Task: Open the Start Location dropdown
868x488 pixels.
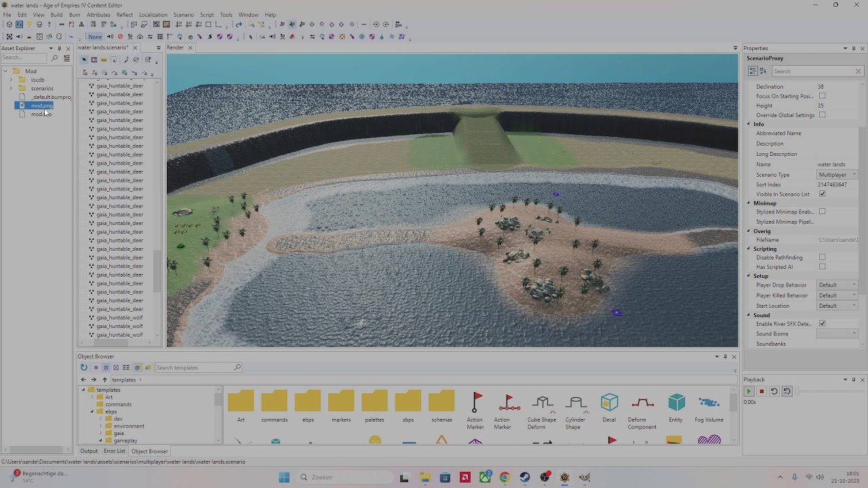Action: click(x=837, y=306)
